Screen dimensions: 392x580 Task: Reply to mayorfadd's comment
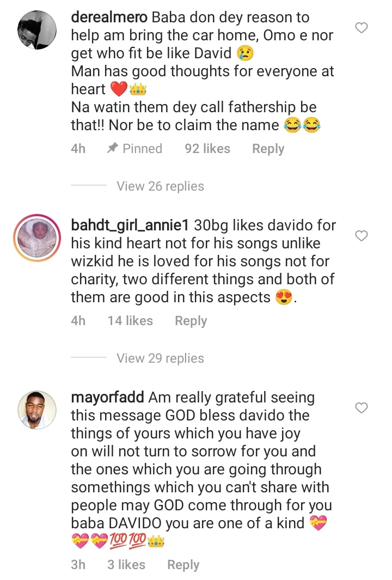[183, 565]
